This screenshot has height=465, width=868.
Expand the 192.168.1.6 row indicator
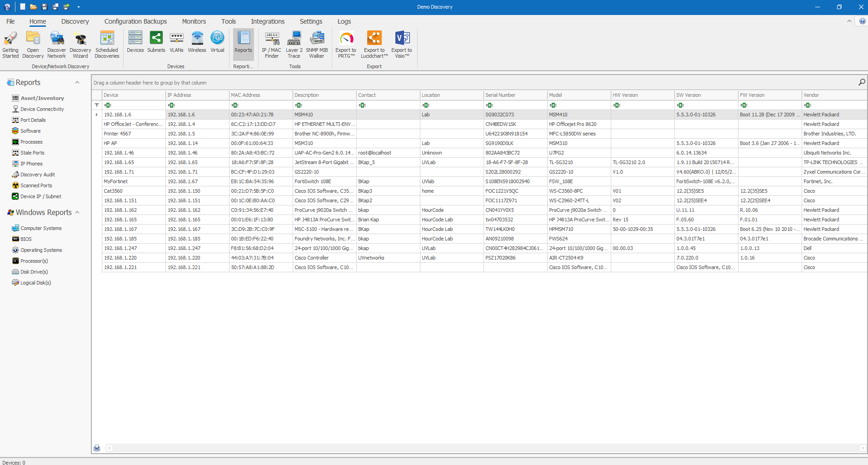[97, 115]
